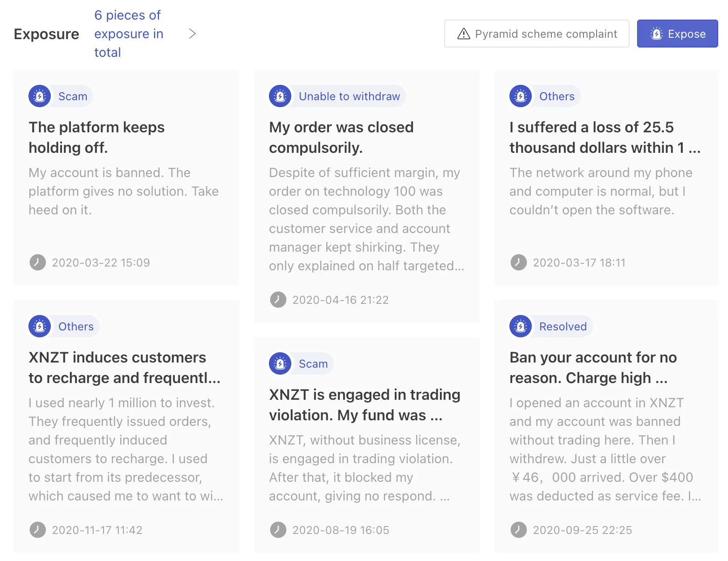This screenshot has width=728, height=561.
Task: Click the siren icon on the 25.5 thousand loss card
Action: (x=521, y=96)
